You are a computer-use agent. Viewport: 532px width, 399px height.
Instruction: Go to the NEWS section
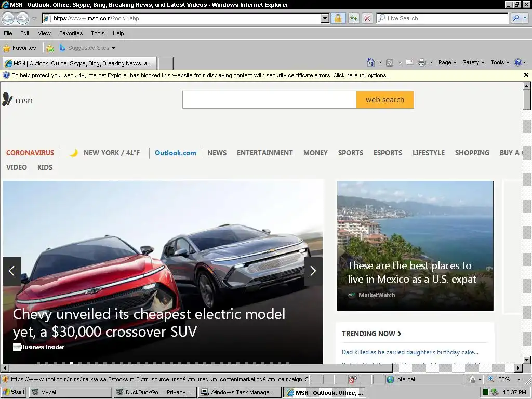217,153
